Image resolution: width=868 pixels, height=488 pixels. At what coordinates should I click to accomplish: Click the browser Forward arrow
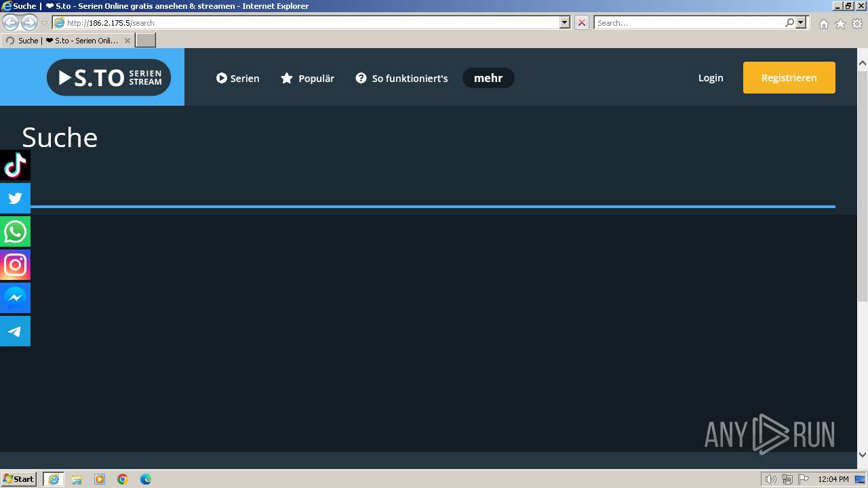click(x=29, y=22)
